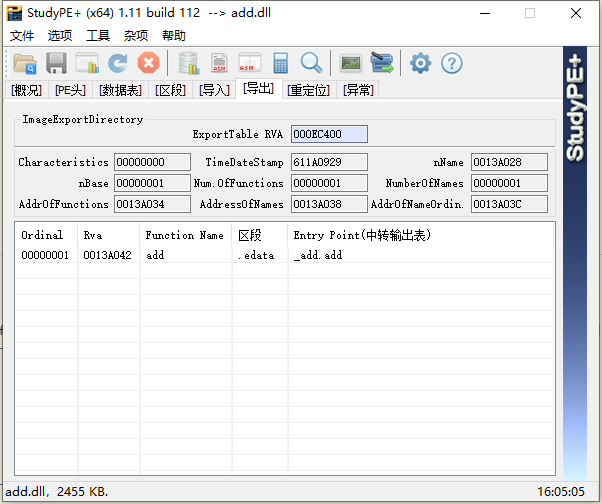Click the Rva column header
Image resolution: width=602 pixels, height=504 pixels.
coord(109,235)
